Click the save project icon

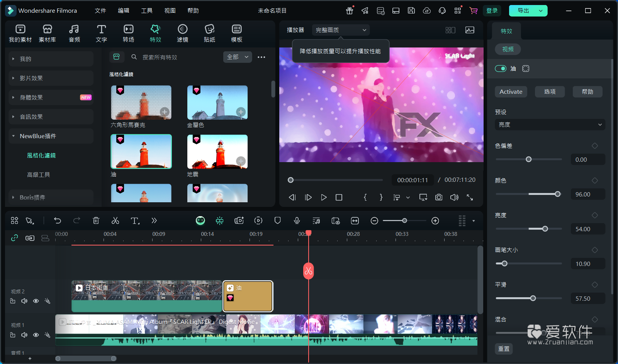(411, 10)
